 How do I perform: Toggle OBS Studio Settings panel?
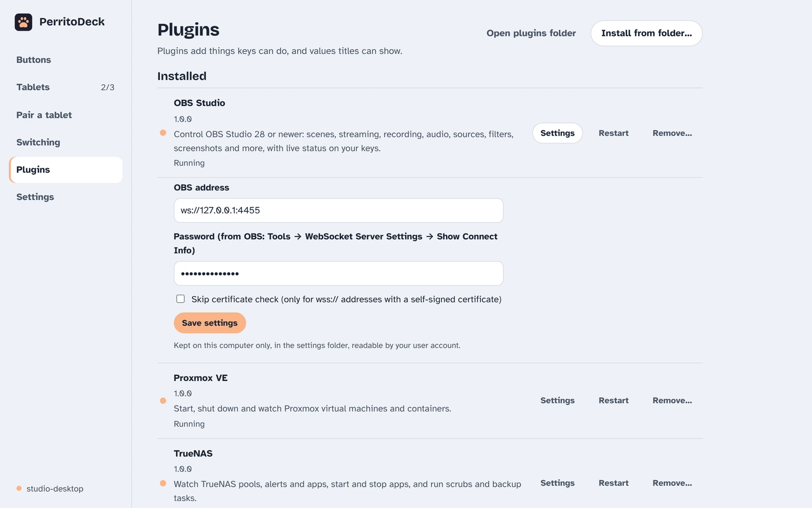tap(557, 133)
